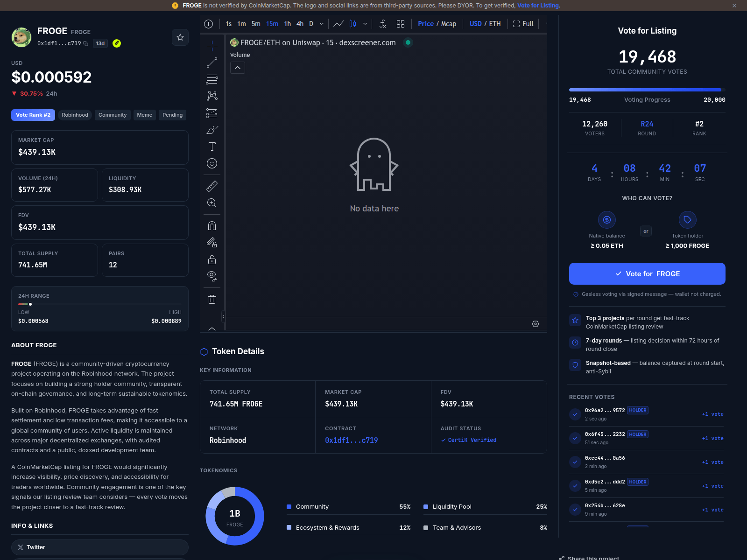
Task: Switch chart interval to 1s
Action: 229,24
